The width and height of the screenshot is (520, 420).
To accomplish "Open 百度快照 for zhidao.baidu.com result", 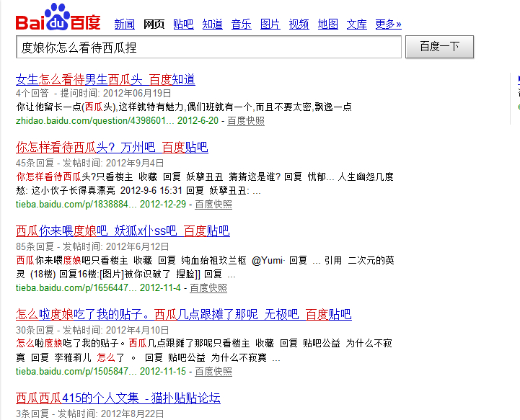I will point(246,121).
